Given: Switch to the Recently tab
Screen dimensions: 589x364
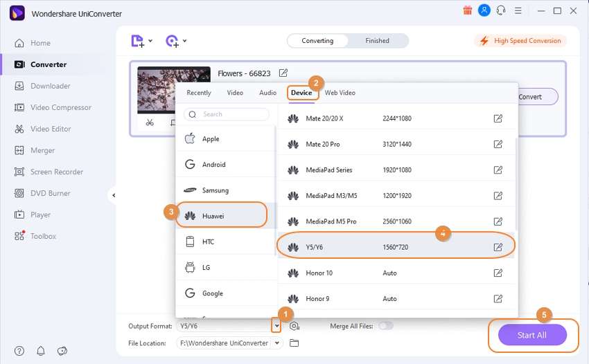Looking at the screenshot, I should tap(199, 93).
